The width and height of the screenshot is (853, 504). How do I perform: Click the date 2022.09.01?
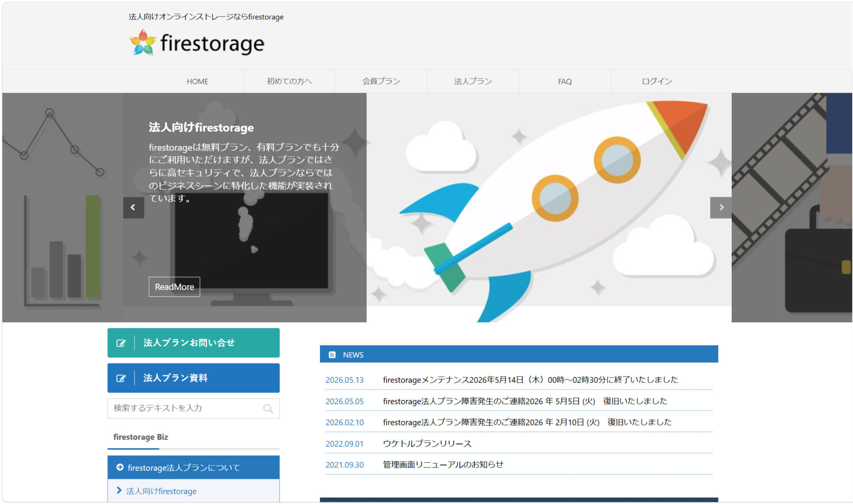[x=344, y=444]
